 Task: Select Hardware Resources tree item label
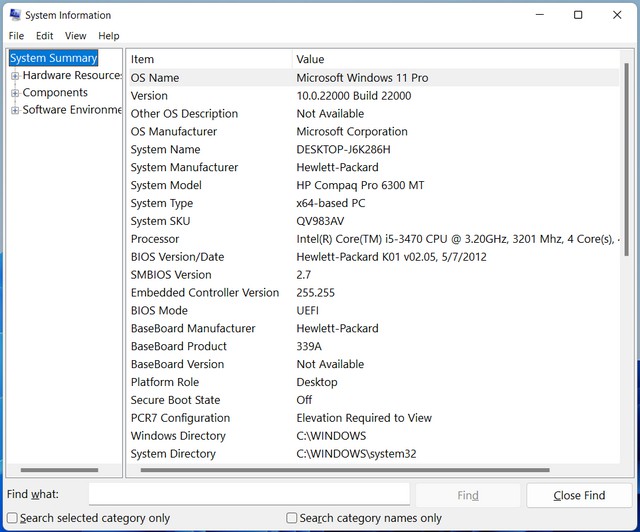[72, 75]
